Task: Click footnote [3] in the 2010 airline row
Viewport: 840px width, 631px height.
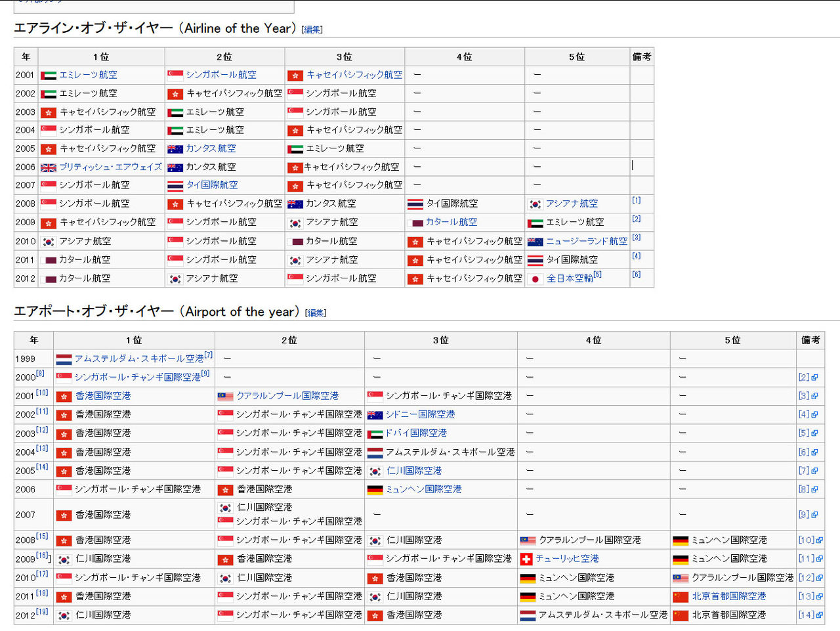Action: click(636, 238)
